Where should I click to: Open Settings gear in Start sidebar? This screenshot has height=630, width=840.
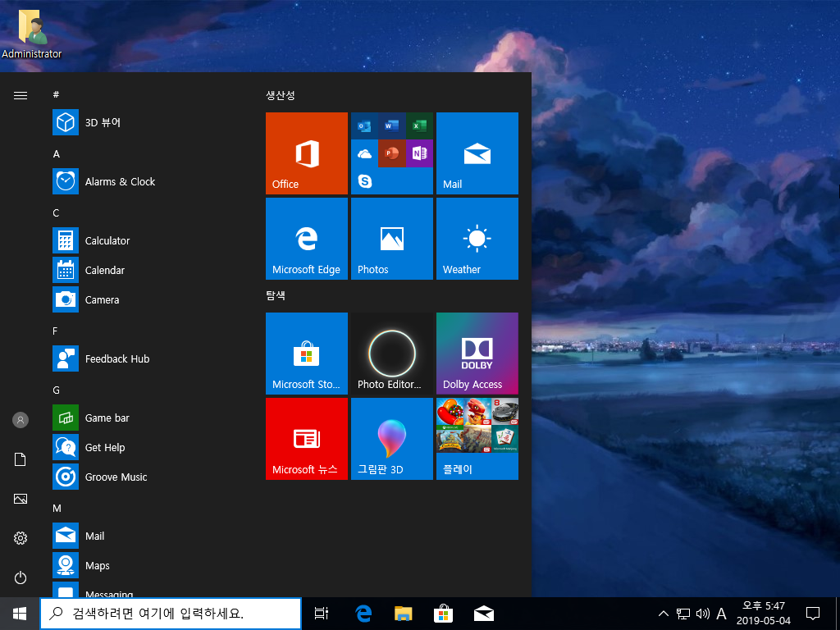point(21,538)
